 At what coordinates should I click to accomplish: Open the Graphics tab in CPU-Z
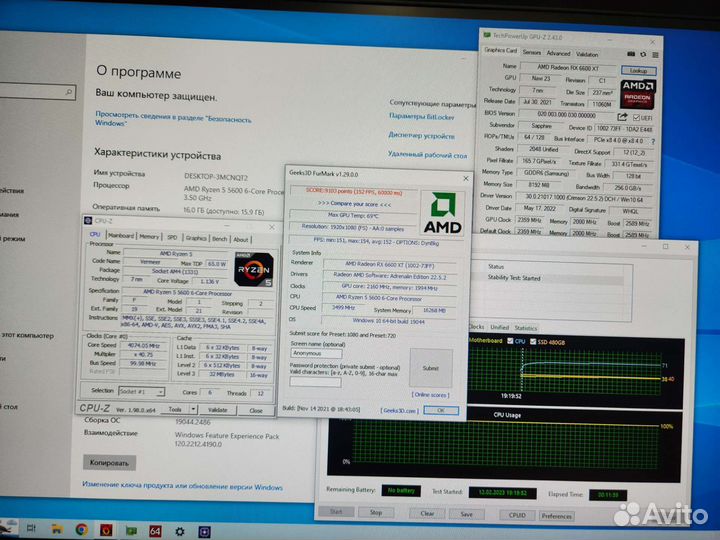[196, 238]
